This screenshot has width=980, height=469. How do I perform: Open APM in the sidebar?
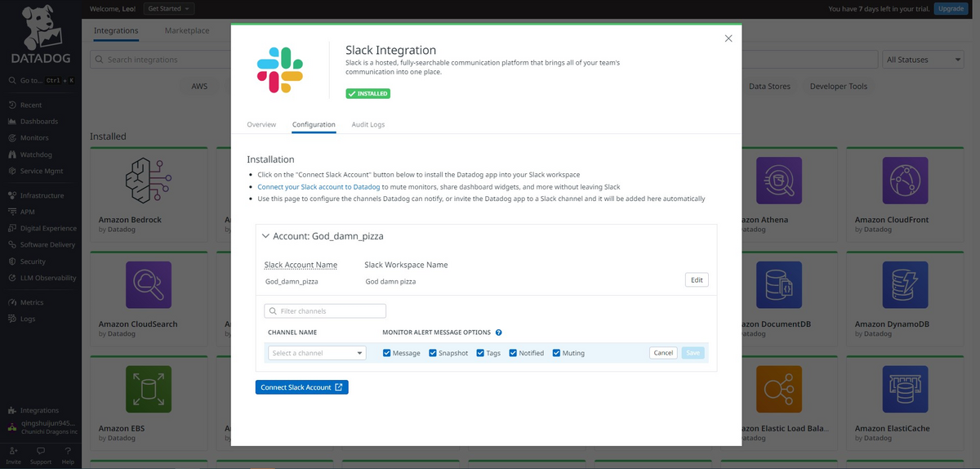point(27,212)
